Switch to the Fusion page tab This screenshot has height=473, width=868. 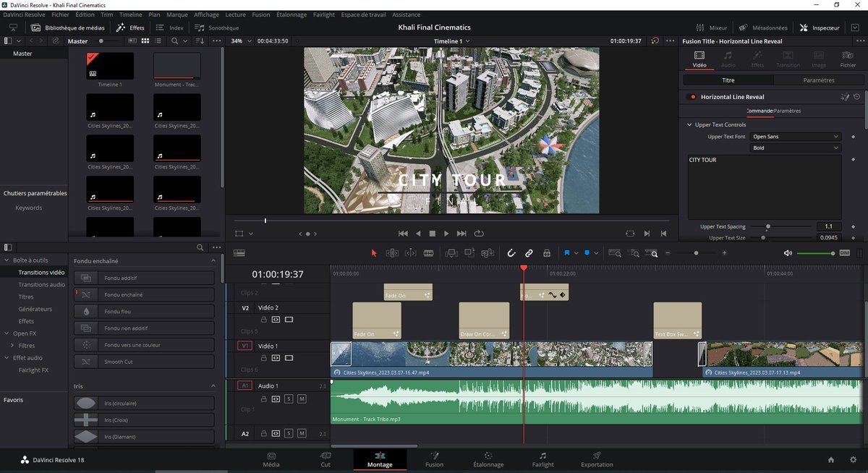[x=434, y=459]
